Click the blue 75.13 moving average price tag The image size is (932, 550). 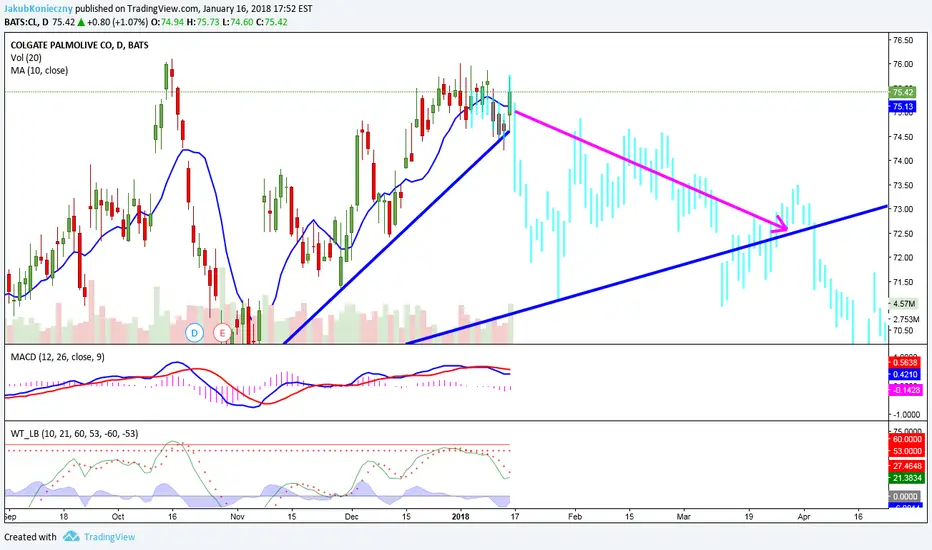902,106
